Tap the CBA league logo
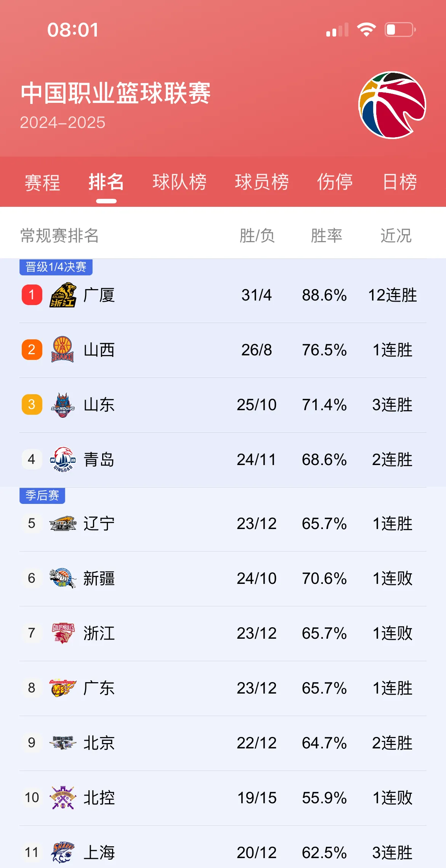The image size is (446, 868). [x=392, y=106]
